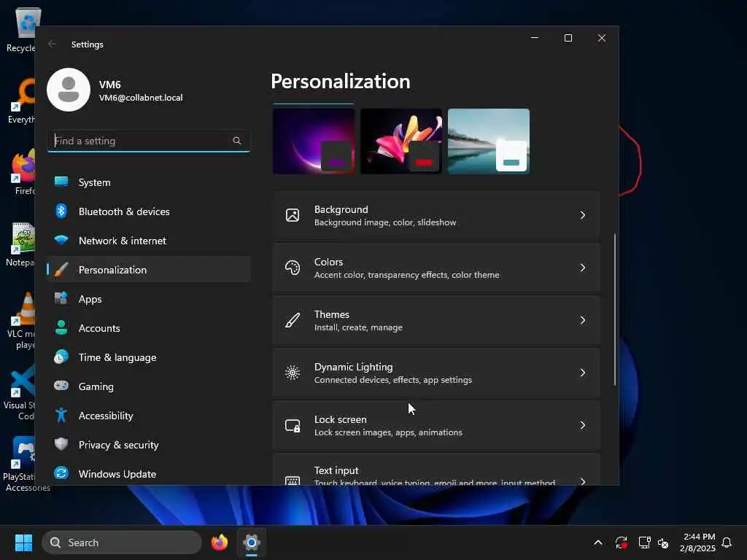Viewport: 747px width, 560px height.
Task: Click the Accounts person icon in sidebar
Action: (x=61, y=327)
